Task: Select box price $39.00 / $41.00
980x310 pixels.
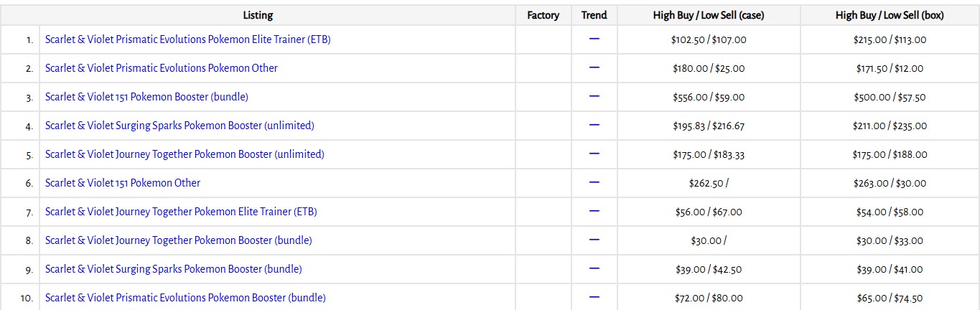Action: click(x=890, y=270)
